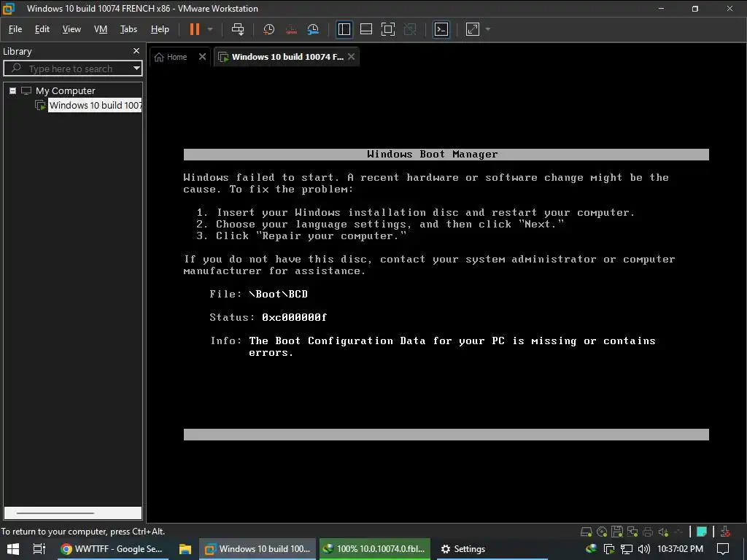Click the greyed-out Unity mode icon
The width and height of the screenshot is (747, 560).
[410, 29]
